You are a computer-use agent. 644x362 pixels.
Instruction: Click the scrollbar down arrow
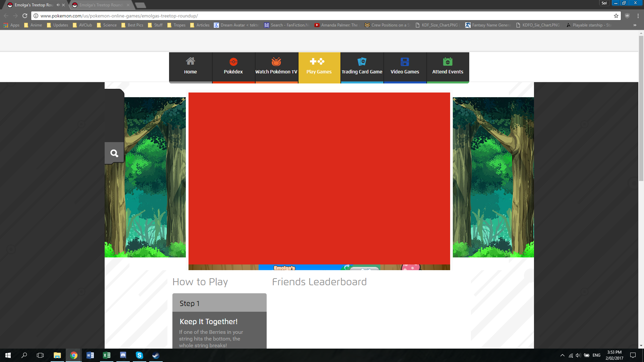641,346
